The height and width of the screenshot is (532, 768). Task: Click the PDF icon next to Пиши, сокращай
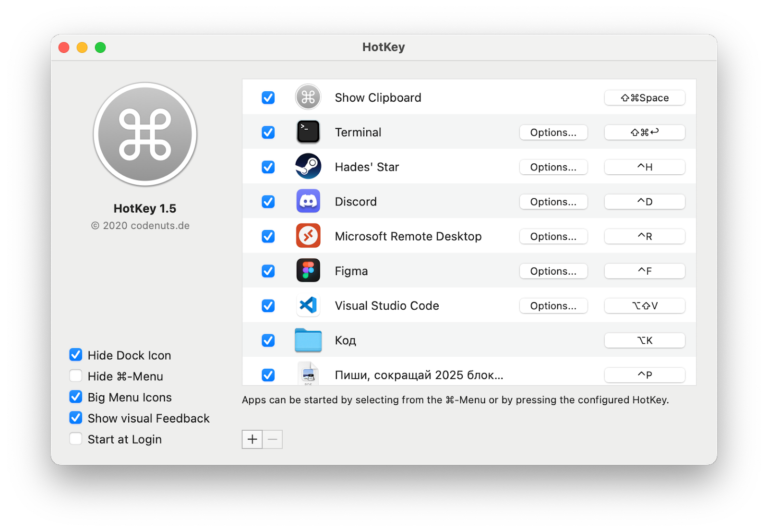308,375
